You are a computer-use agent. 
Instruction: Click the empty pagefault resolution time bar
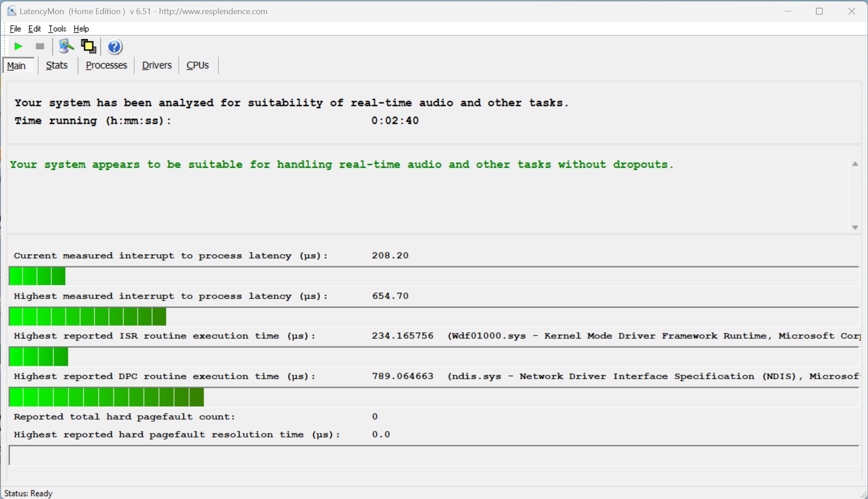[x=433, y=456]
